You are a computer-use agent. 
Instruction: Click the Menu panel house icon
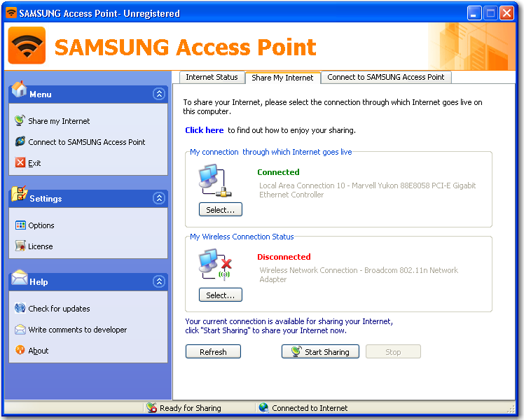[19, 89]
